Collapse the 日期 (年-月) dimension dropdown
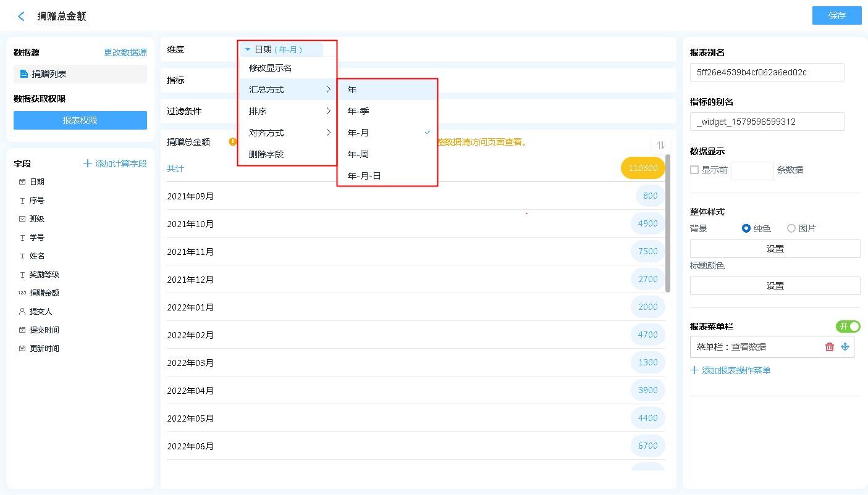Viewport: 868px width, 495px height. pyautogui.click(x=248, y=49)
